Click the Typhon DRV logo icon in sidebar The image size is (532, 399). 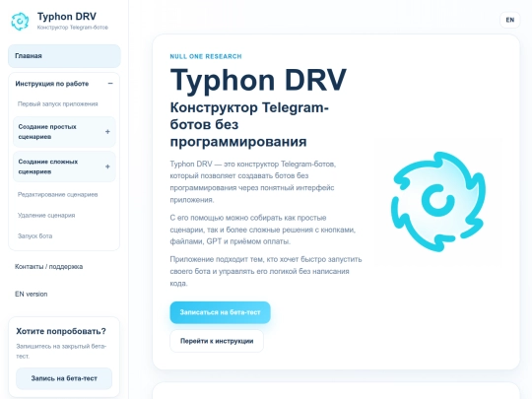(x=20, y=21)
